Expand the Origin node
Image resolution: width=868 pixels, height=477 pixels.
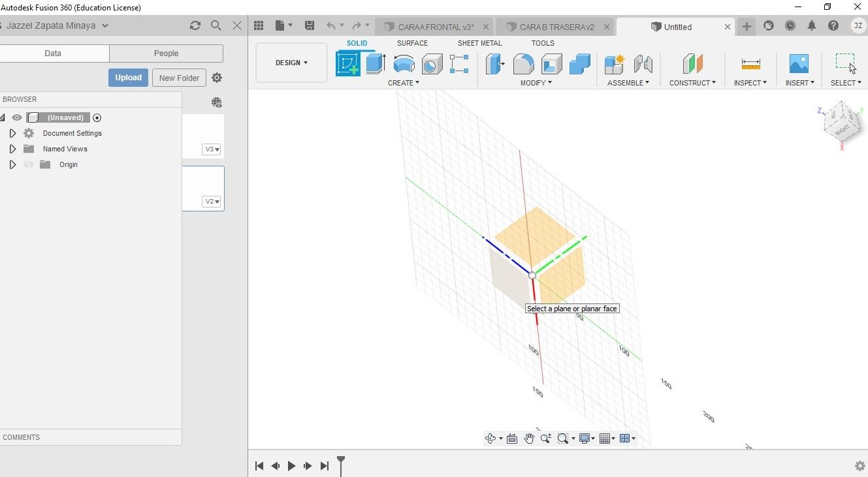pyautogui.click(x=12, y=164)
